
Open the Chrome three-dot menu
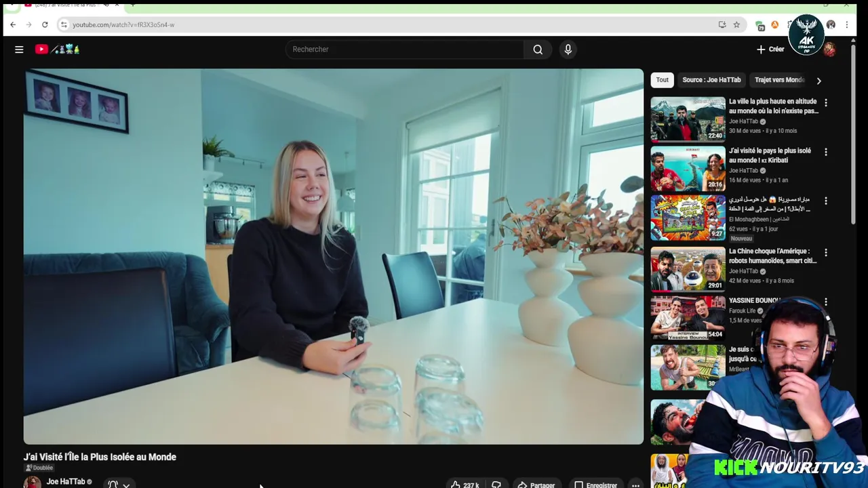pos(847,24)
